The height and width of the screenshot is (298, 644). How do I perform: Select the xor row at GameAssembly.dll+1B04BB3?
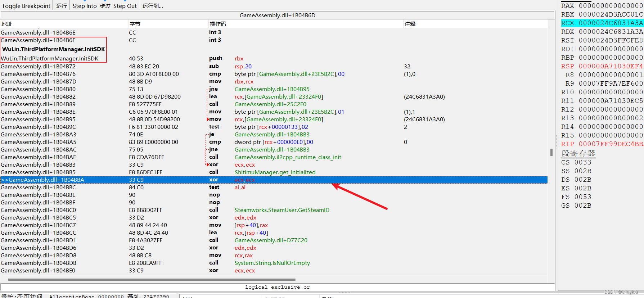coord(274,164)
